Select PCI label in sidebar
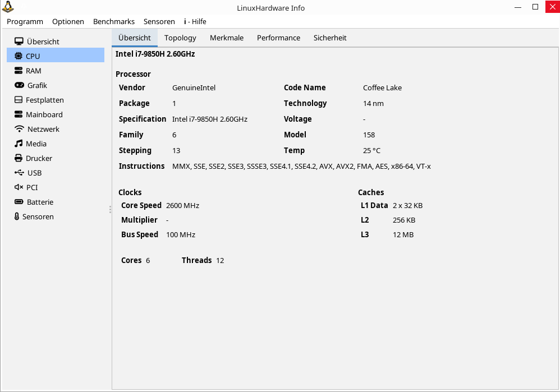The image size is (560, 392). pos(32,187)
